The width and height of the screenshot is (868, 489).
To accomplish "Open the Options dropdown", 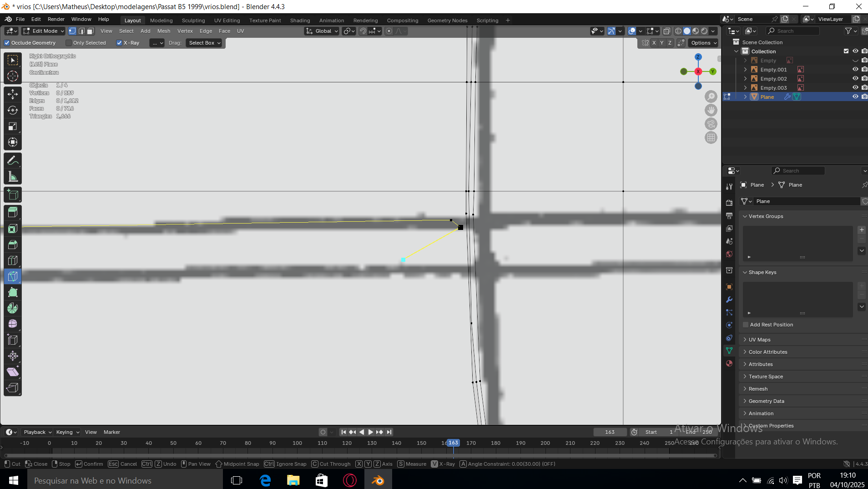I will pyautogui.click(x=703, y=43).
